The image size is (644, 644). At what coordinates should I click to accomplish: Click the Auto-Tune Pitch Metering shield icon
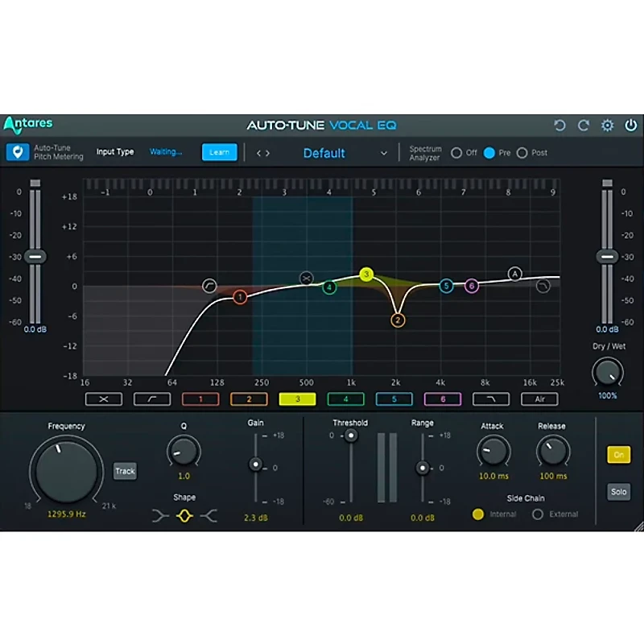tap(19, 153)
